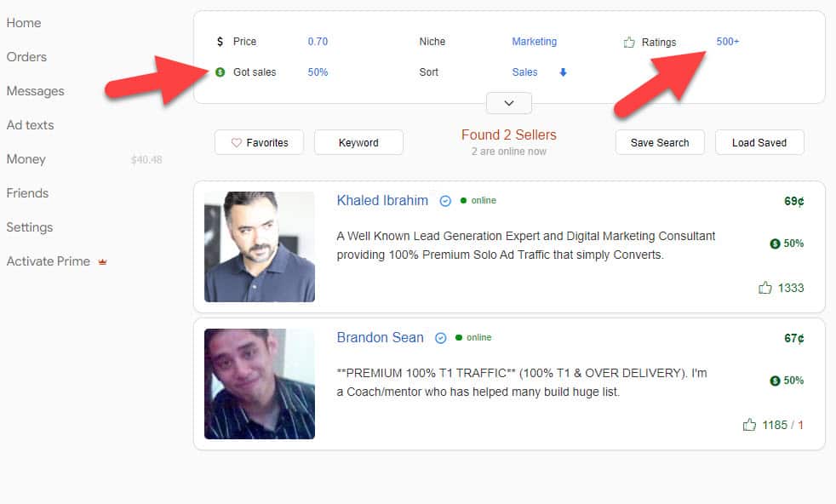Expand the filter panel with chevron
The height and width of the screenshot is (504, 836).
508,103
